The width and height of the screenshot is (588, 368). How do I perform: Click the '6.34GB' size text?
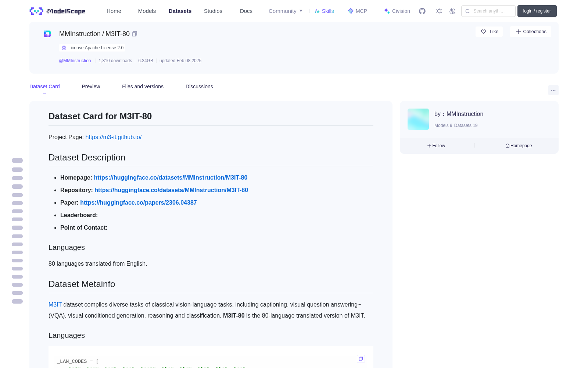pyautogui.click(x=146, y=61)
